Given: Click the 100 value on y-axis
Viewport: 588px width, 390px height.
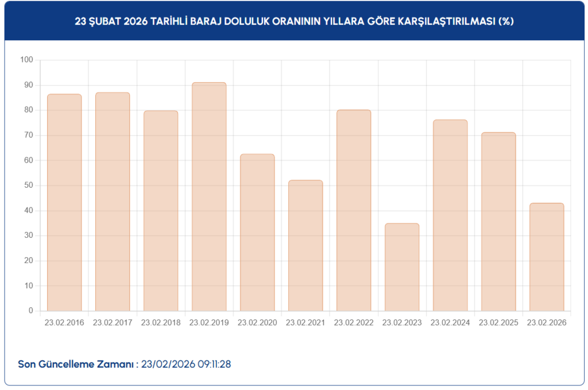Looking at the screenshot, I should point(26,60).
